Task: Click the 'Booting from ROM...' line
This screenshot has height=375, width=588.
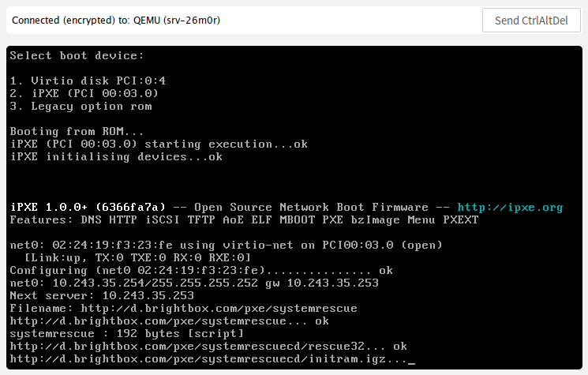Action: tap(77, 131)
